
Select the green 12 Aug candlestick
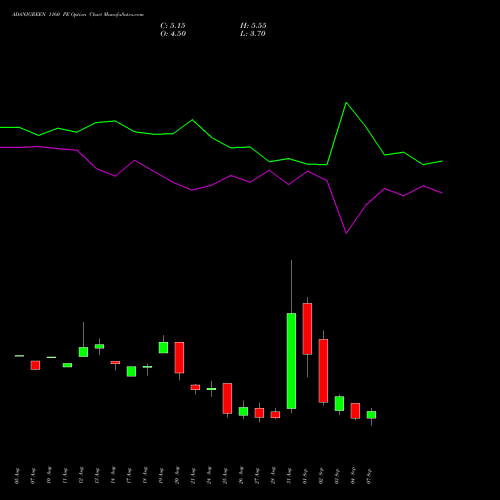click(83, 352)
